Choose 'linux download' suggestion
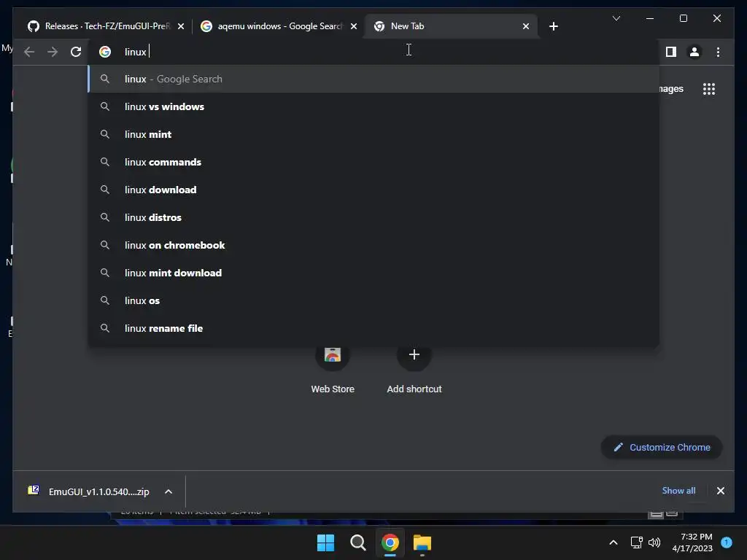The width and height of the screenshot is (747, 560). point(373,190)
